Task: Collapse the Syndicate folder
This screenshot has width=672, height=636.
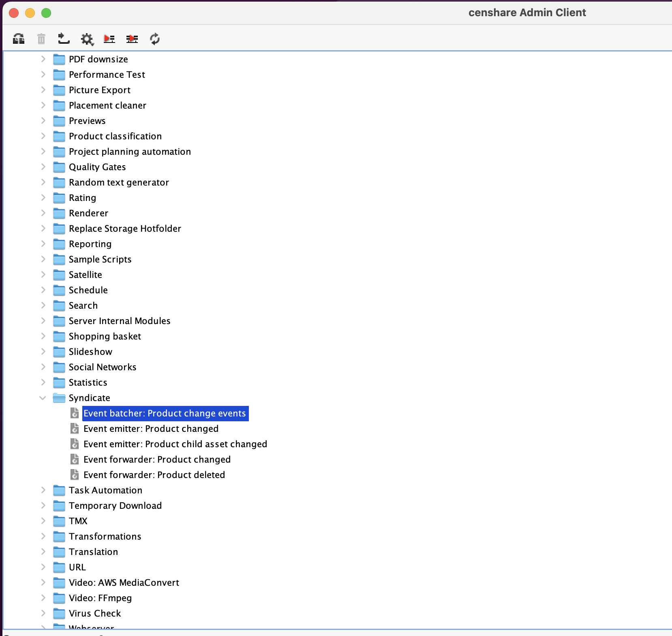Action: [43, 398]
